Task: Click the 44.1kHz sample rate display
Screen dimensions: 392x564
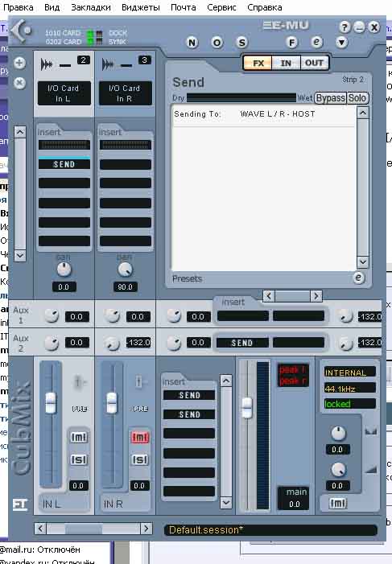Action: (x=350, y=389)
